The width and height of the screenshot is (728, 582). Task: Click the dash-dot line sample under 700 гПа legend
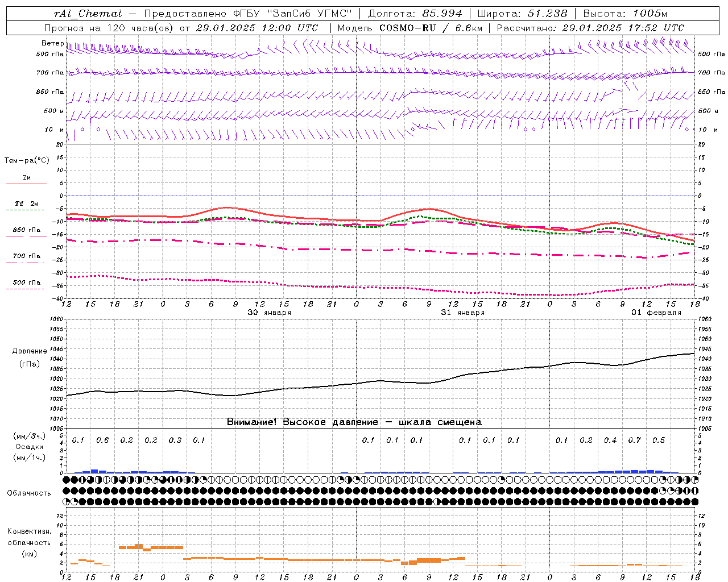pyautogui.click(x=26, y=263)
